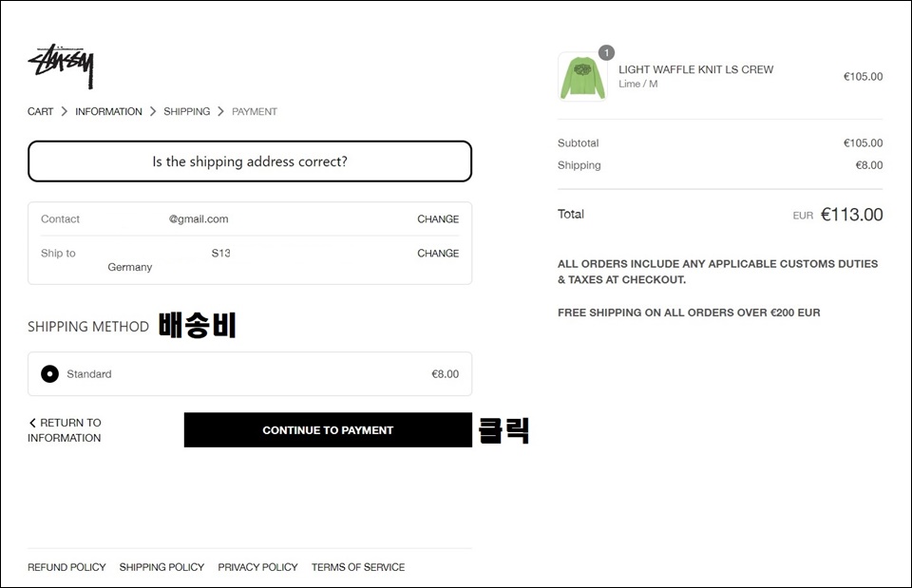Click the Germany address text

130,267
